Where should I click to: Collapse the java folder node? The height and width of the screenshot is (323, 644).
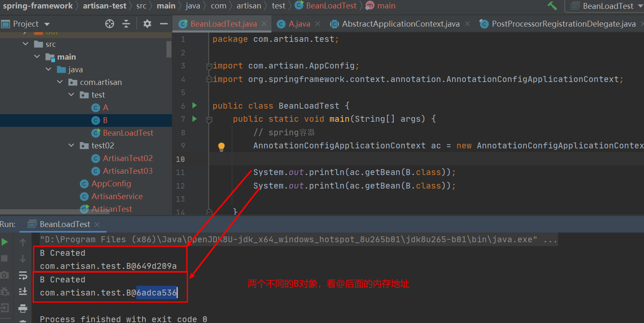[x=49, y=69]
